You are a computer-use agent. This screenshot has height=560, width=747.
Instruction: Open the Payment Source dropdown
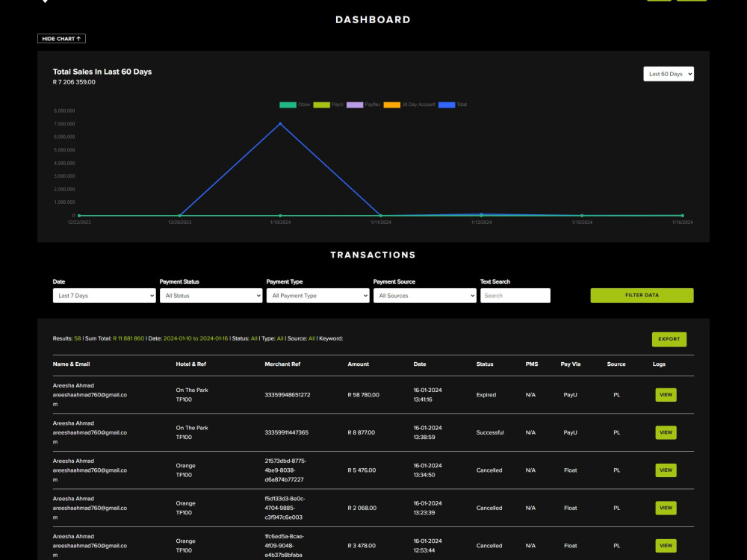424,296
